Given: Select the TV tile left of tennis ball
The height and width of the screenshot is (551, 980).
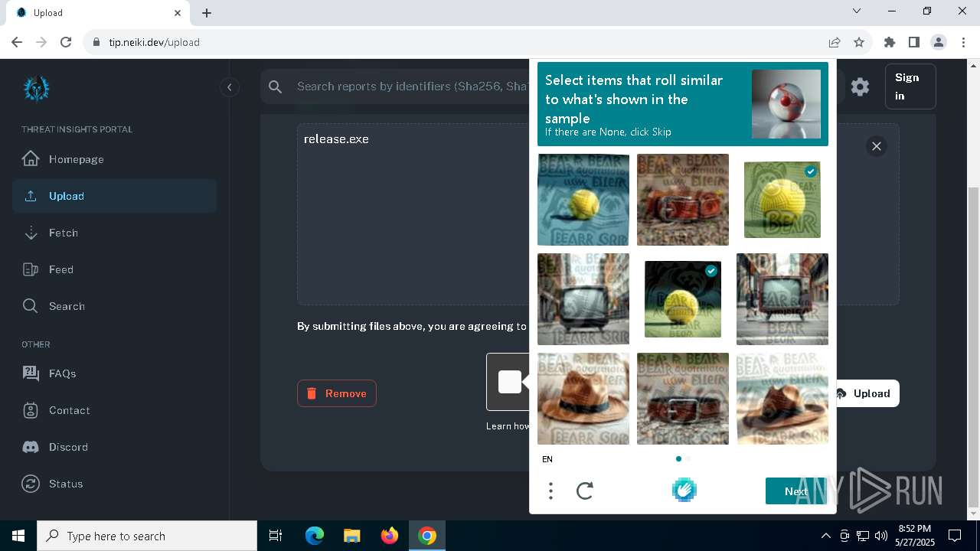Looking at the screenshot, I should tap(583, 299).
